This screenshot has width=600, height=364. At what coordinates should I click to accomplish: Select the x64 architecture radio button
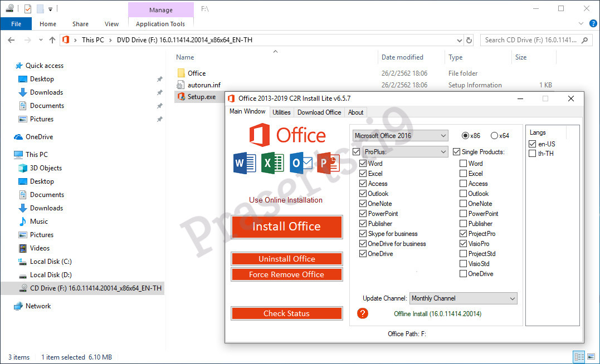click(x=494, y=135)
